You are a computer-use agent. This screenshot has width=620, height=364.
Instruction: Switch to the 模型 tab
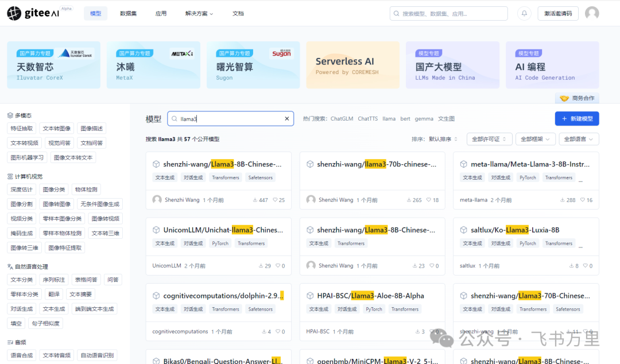pos(96,13)
